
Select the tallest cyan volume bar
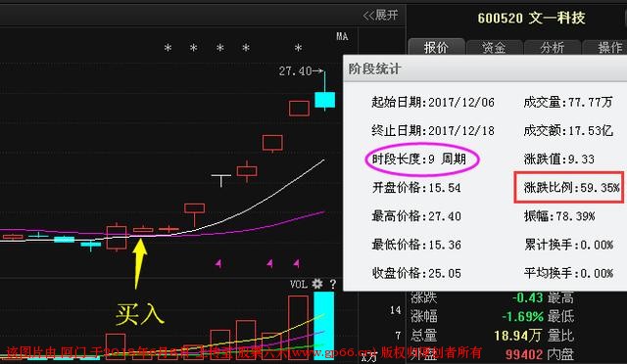pos(324,325)
